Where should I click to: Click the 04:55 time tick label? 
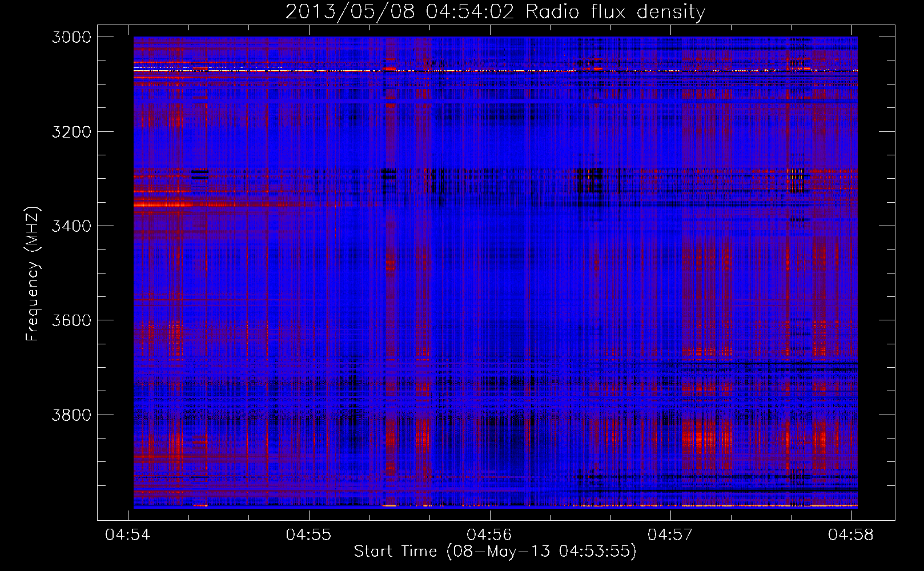(309, 535)
